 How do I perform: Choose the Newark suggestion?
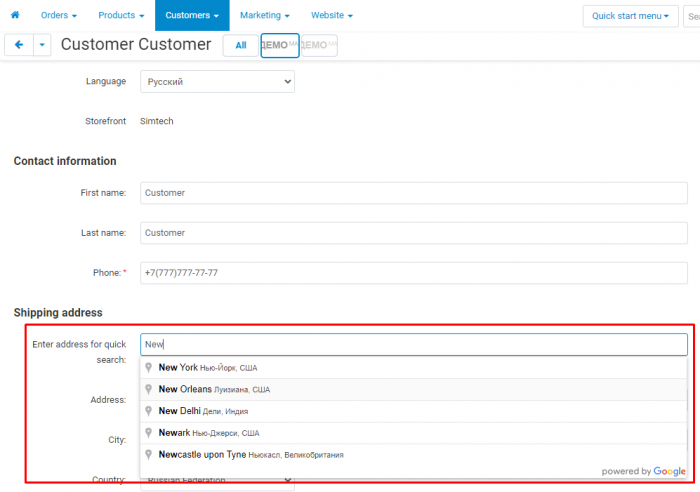pyautogui.click(x=413, y=433)
